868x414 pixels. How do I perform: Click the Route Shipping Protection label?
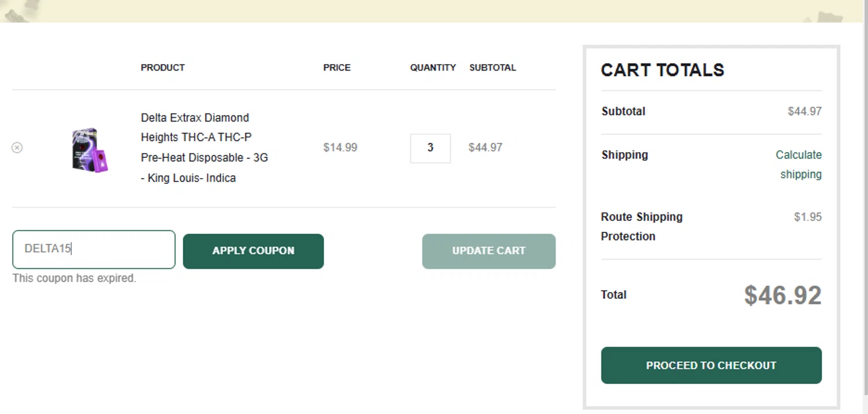point(642,227)
